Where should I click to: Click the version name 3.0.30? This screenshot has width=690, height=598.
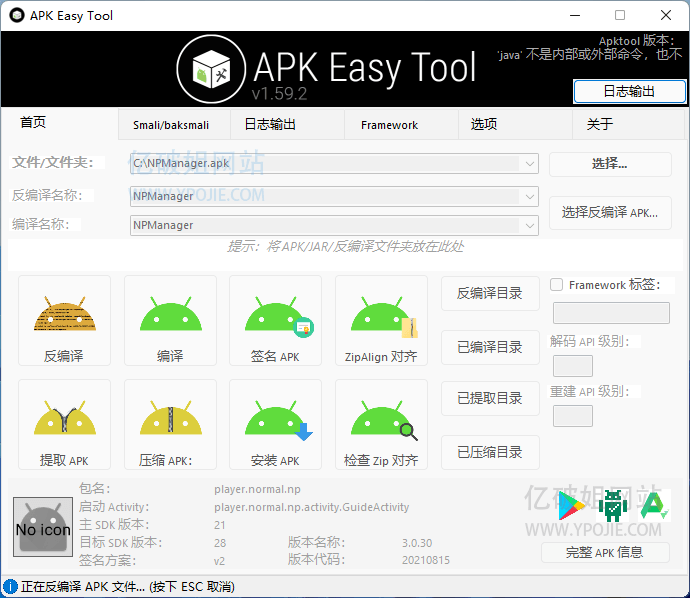pyautogui.click(x=417, y=543)
